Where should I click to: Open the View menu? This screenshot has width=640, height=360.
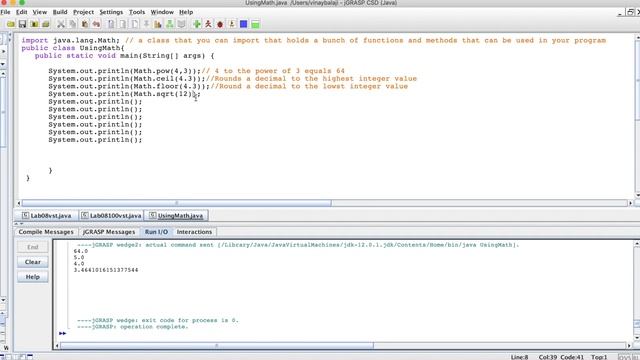(40, 12)
